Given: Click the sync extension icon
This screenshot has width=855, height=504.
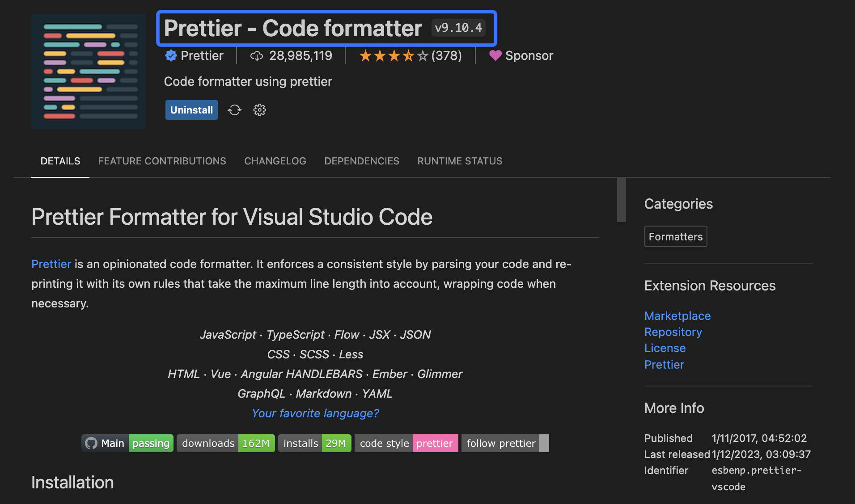Looking at the screenshot, I should coord(234,110).
